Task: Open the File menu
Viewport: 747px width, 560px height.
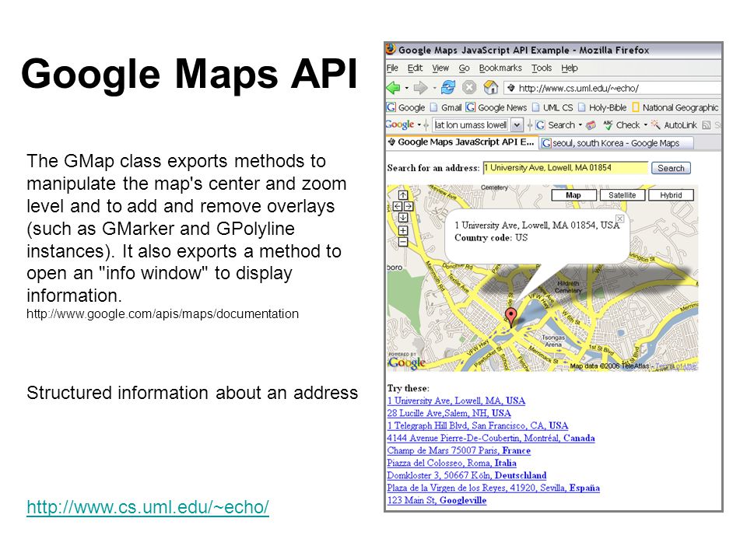Action: click(392, 68)
